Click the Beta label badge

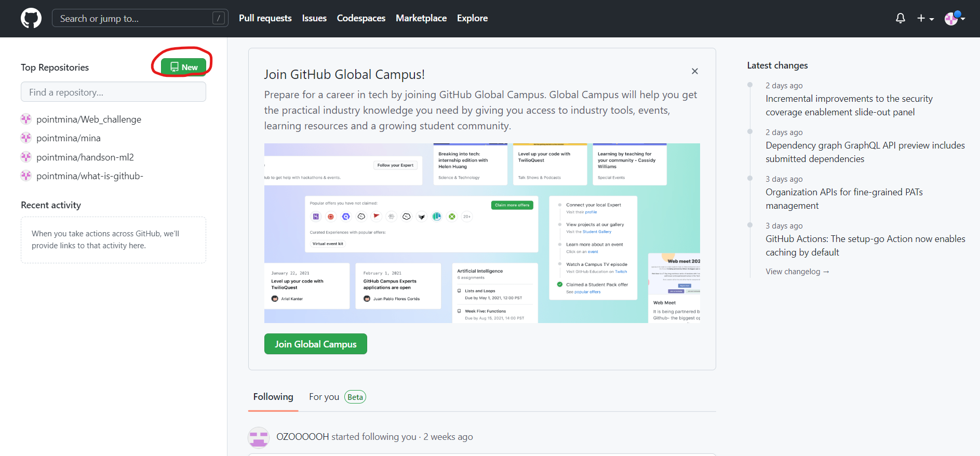[355, 397]
